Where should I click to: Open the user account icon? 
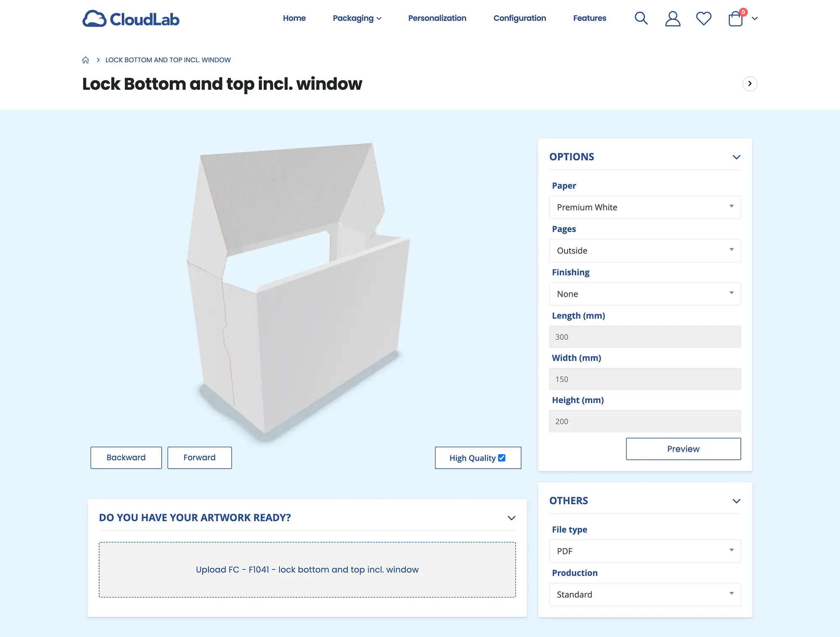click(672, 18)
